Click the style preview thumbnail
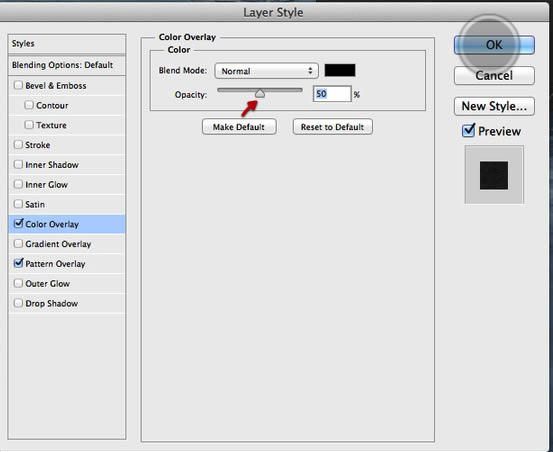This screenshot has height=452, width=553. [x=494, y=175]
